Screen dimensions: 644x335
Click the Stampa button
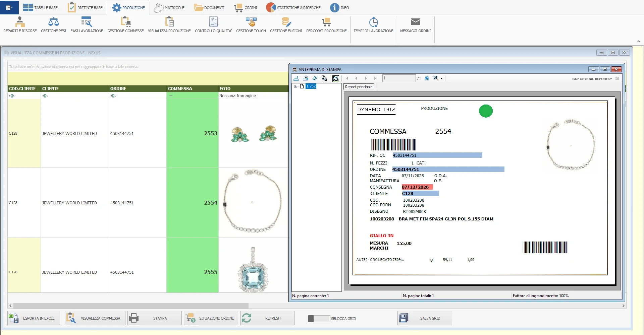pos(155,318)
